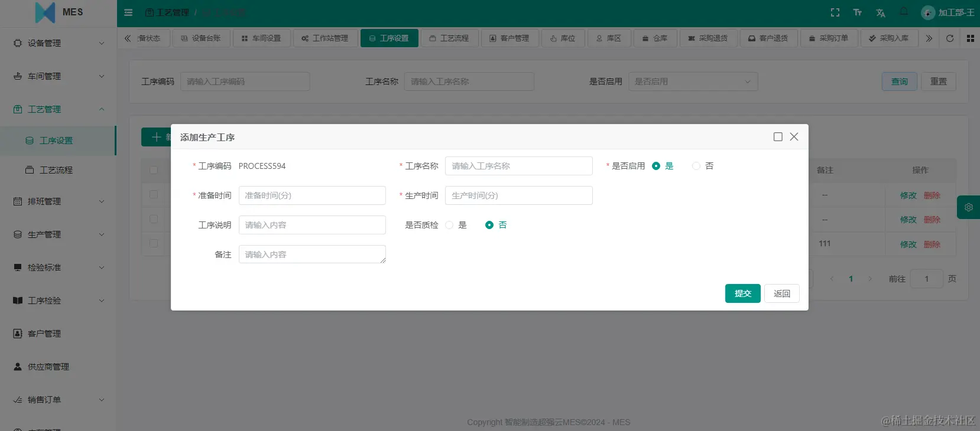Submit the form with 提交
This screenshot has width=980, height=431.
click(x=743, y=293)
